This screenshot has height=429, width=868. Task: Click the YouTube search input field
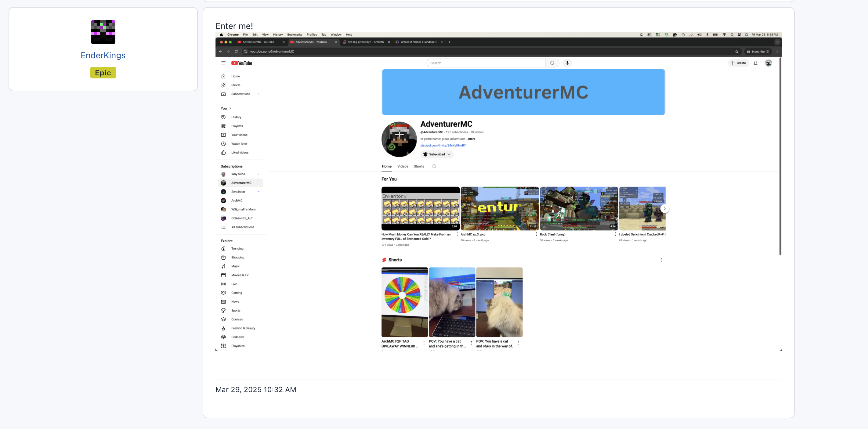tap(486, 63)
